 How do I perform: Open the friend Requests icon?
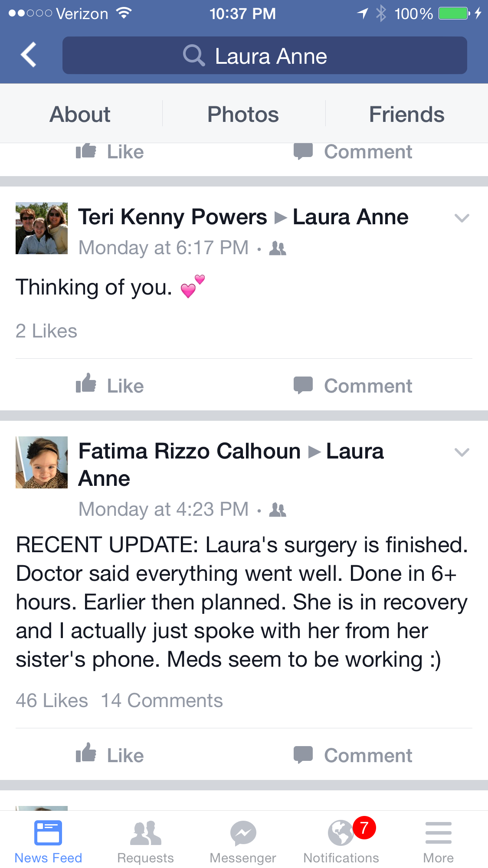point(146,833)
